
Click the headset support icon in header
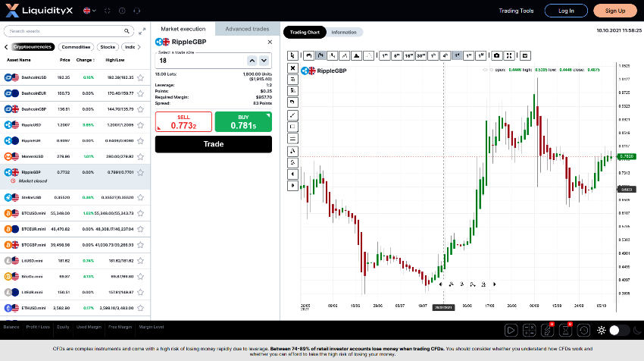click(x=137, y=11)
